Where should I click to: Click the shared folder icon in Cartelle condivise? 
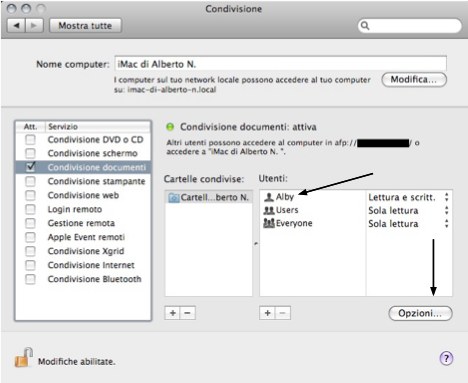tap(174, 198)
